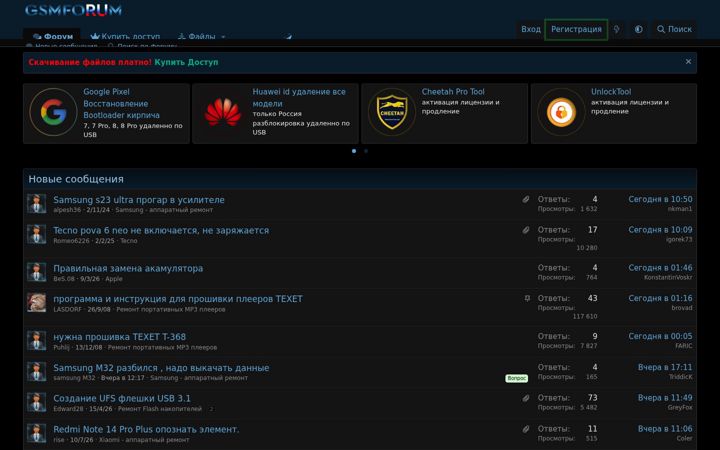Viewport: 720px width, 450px height.
Task: Jump to latest post Сегодня в 10:50
Action: [x=660, y=199]
